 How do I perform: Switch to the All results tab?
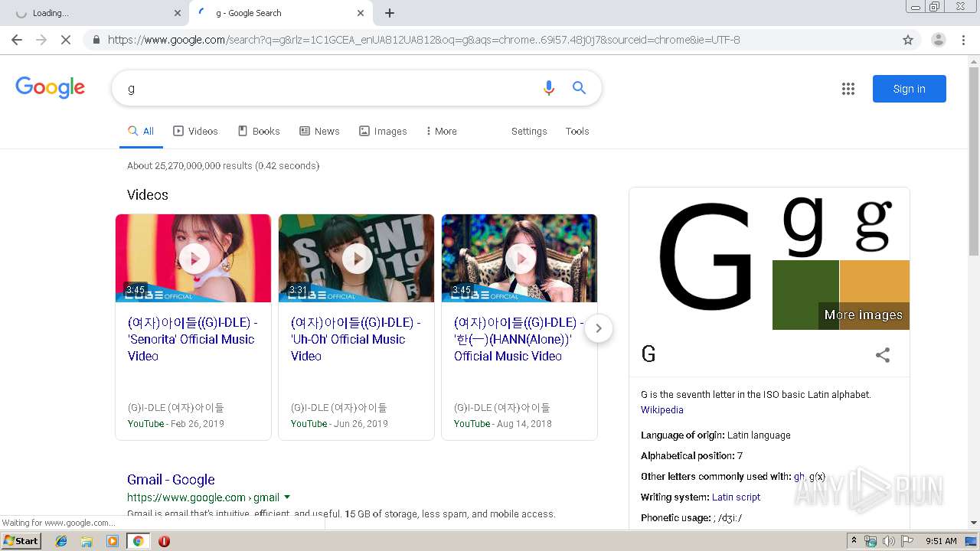pos(141,132)
